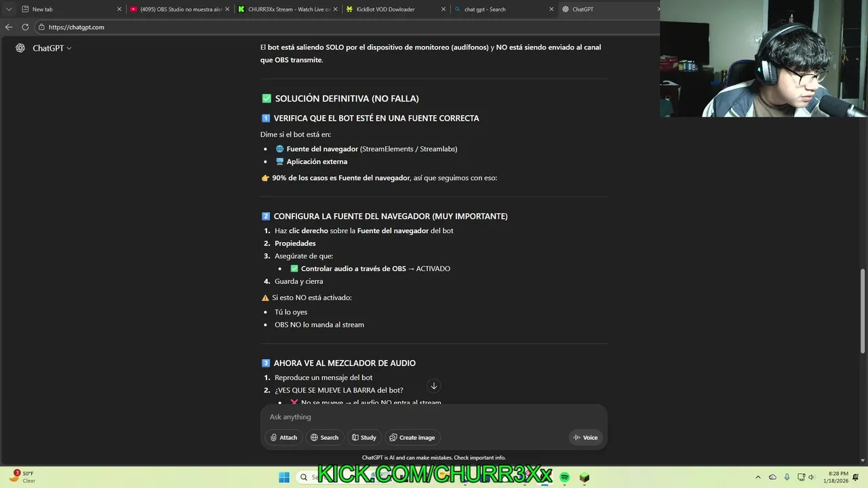Image resolution: width=868 pixels, height=488 pixels.
Task: Click the OneDrive cloud tray icon
Action: click(772, 477)
